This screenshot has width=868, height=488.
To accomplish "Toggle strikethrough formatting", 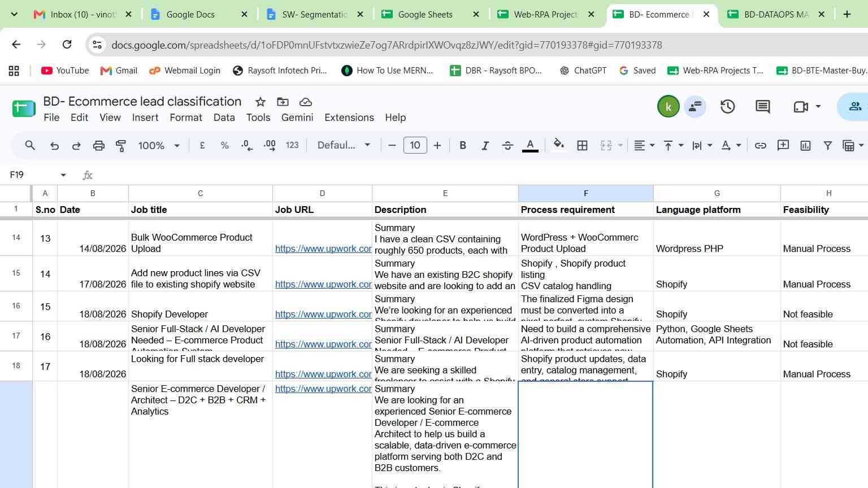I will (x=507, y=146).
